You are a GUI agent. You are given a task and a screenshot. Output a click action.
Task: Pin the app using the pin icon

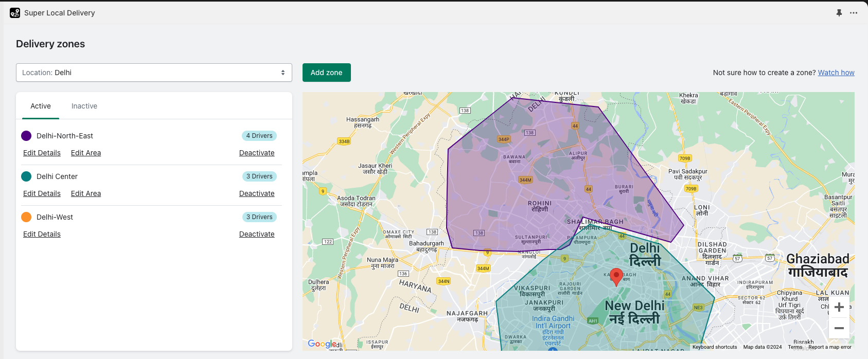point(839,13)
